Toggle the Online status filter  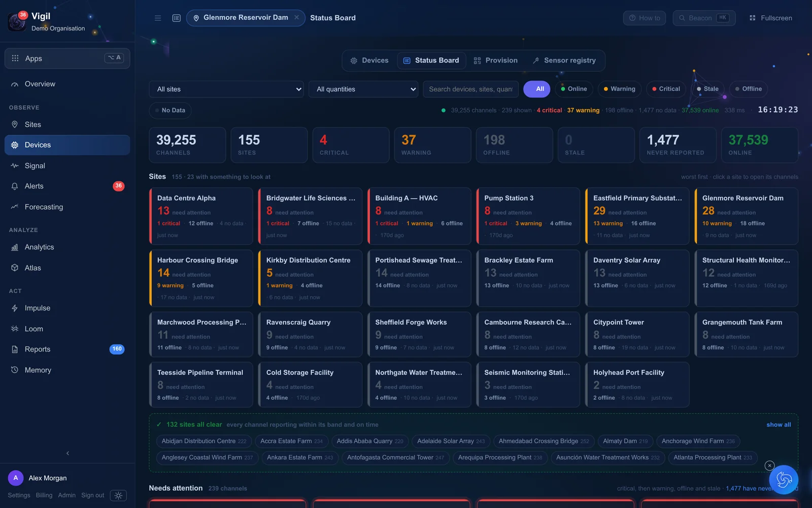pyautogui.click(x=574, y=89)
